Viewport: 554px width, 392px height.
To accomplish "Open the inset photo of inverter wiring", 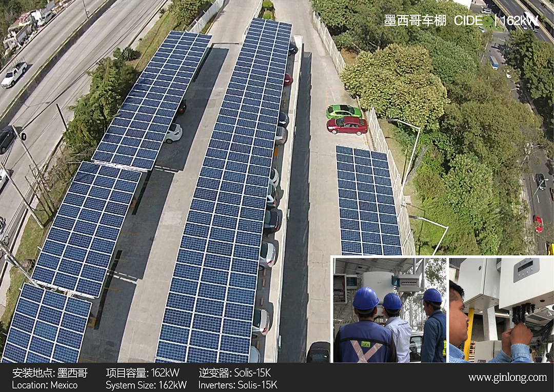I will [501, 310].
